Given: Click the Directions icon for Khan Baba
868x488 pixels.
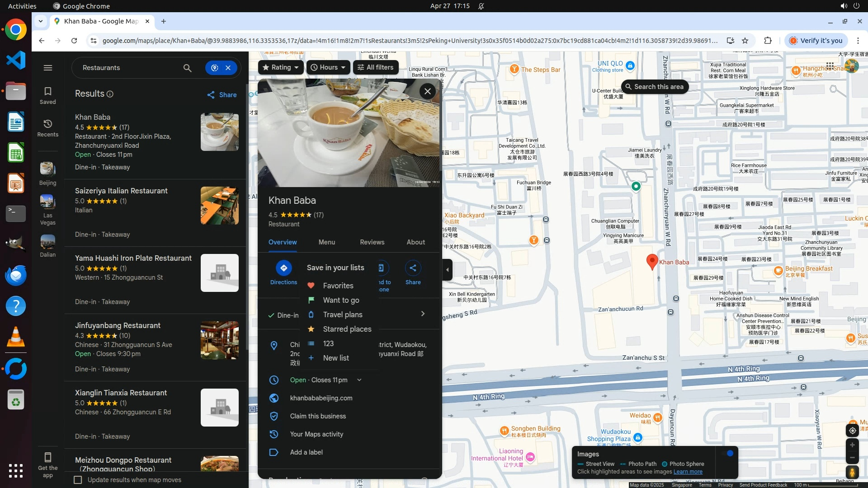Looking at the screenshot, I should [x=283, y=268].
